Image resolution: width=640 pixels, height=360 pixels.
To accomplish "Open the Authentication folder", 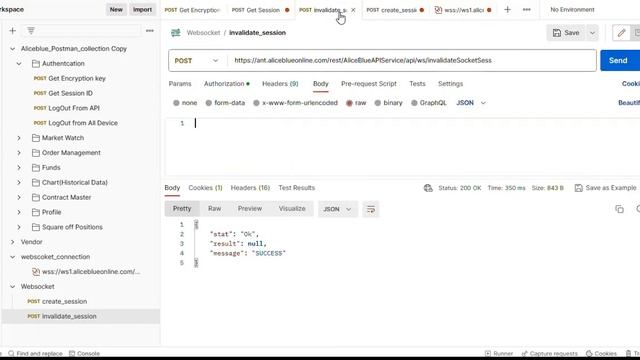I will pyautogui.click(x=63, y=63).
